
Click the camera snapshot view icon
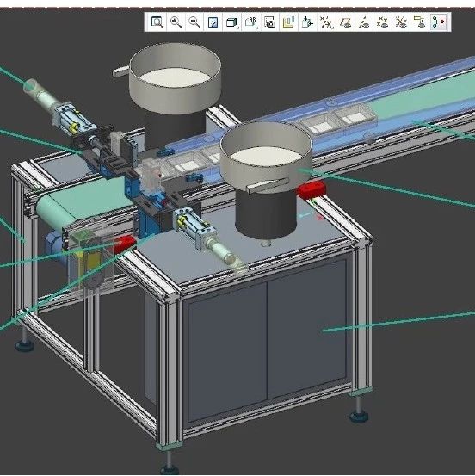pos(269,22)
